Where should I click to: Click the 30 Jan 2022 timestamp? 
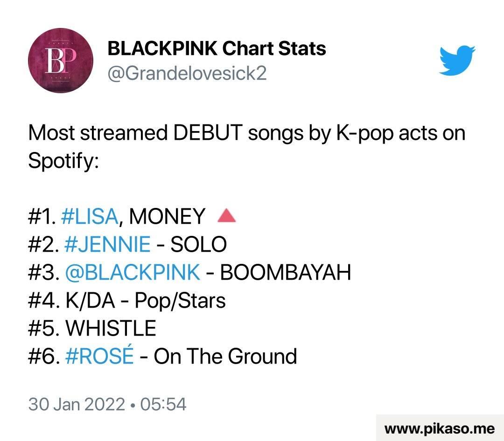click(77, 404)
